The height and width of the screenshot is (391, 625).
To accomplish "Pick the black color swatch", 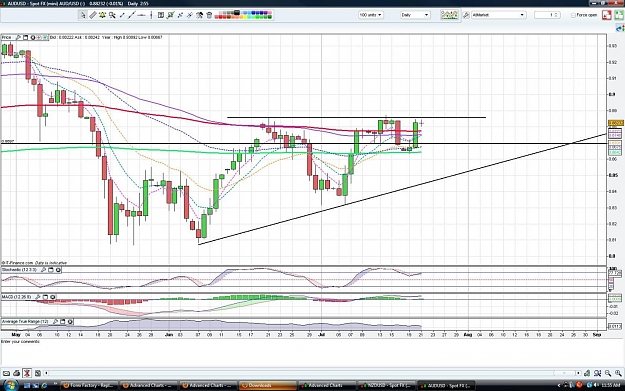I will [x=236, y=13].
